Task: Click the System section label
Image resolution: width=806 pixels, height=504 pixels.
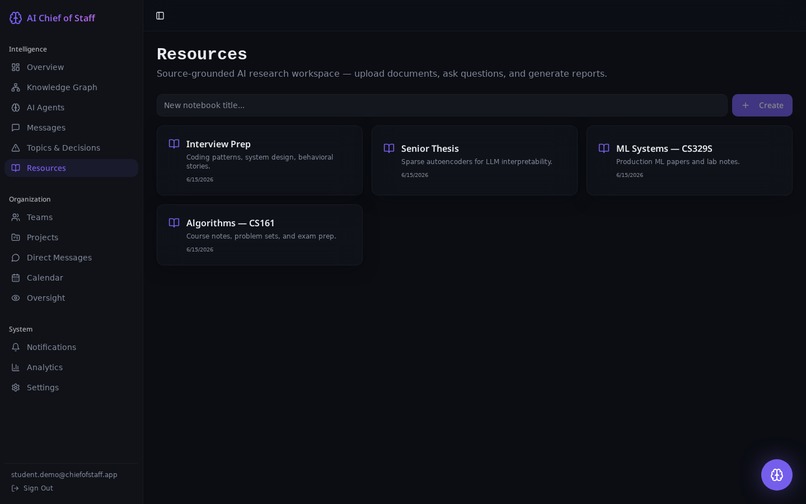Action: (x=21, y=329)
